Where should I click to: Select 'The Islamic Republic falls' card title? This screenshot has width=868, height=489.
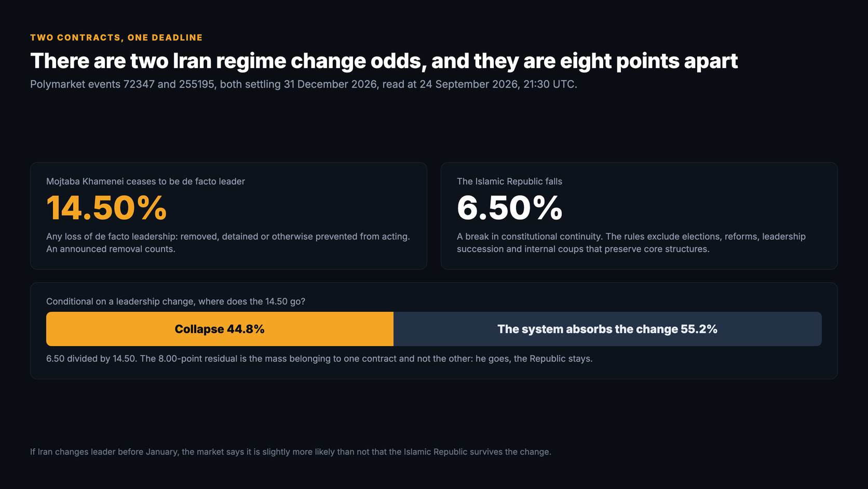point(509,181)
